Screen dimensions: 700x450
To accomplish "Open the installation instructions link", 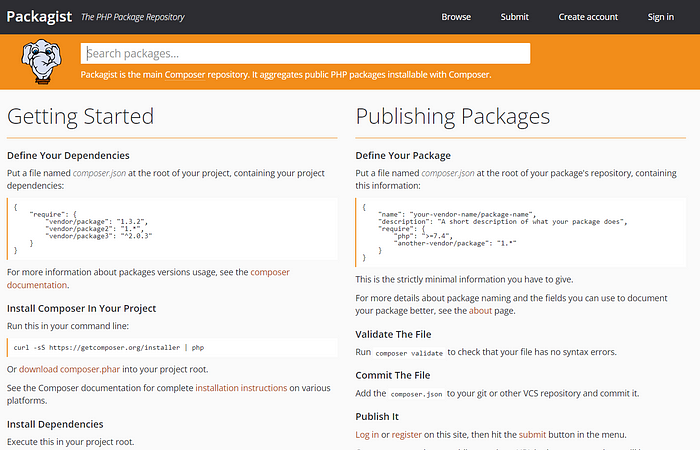I will tap(241, 388).
